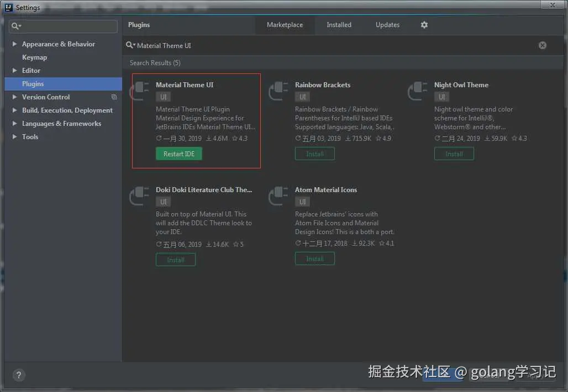The image size is (568, 392).
Task: Click the settings sidebar search field
Action: (64, 26)
